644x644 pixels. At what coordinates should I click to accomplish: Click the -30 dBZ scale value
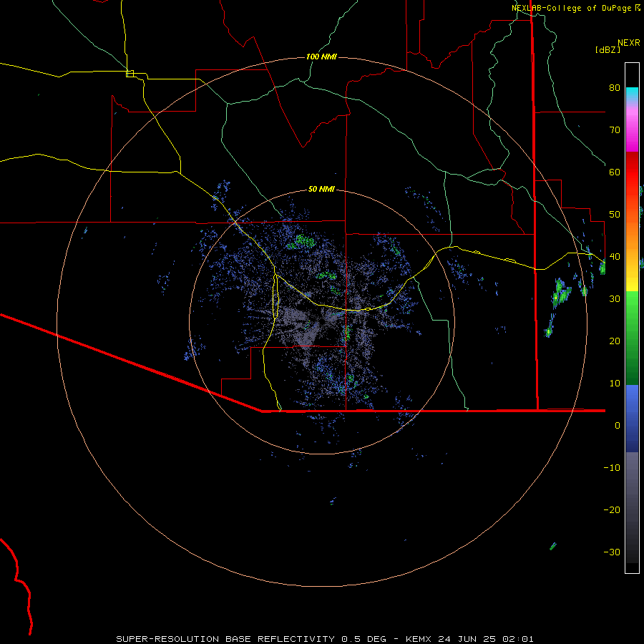tap(612, 552)
